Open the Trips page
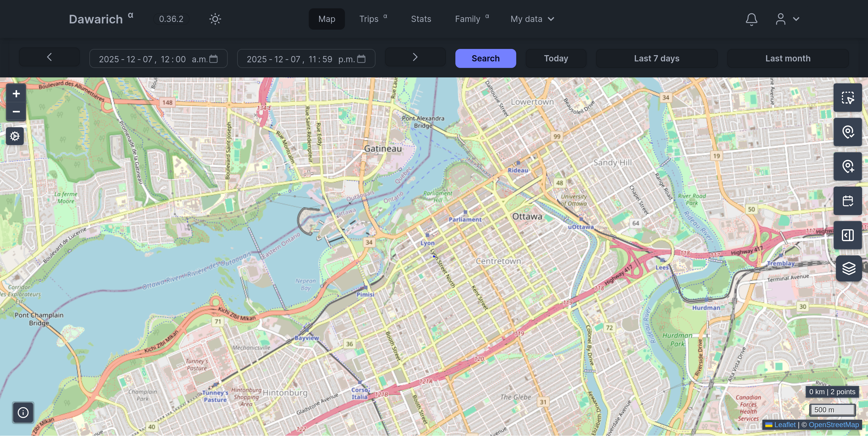868x436 pixels. pos(369,19)
